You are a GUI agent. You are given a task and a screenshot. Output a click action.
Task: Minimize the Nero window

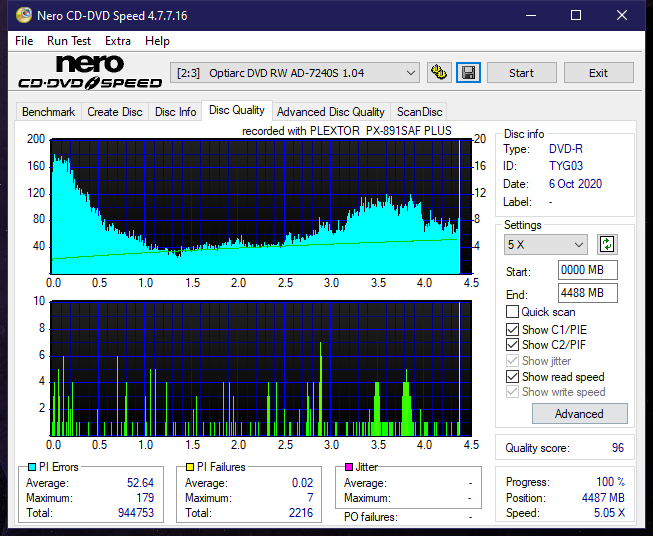[x=531, y=15]
